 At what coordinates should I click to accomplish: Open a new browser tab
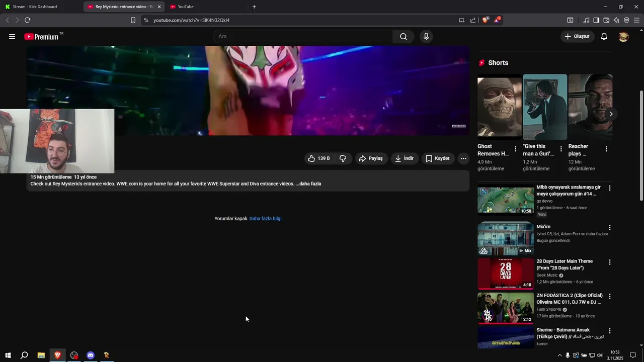tap(254, 7)
